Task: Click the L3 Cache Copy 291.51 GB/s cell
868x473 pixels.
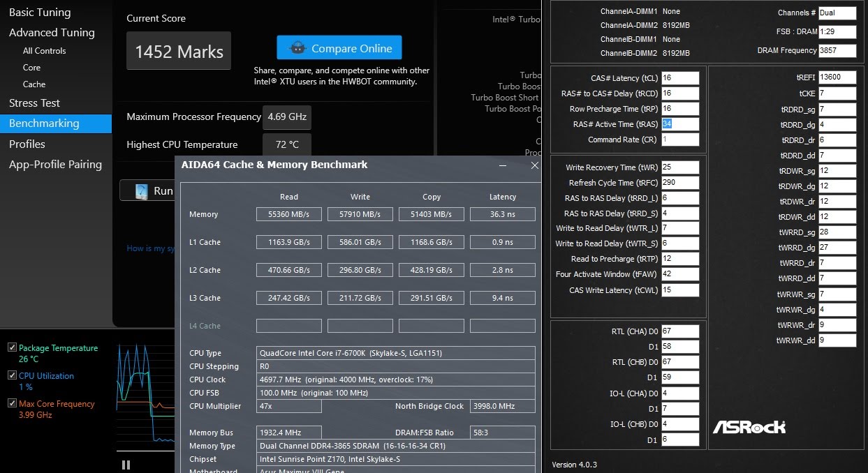Action: tap(432, 298)
